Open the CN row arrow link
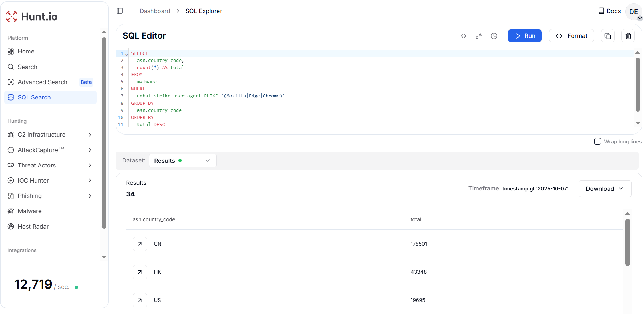Viewport: 644px width, 314px height. (x=140, y=244)
